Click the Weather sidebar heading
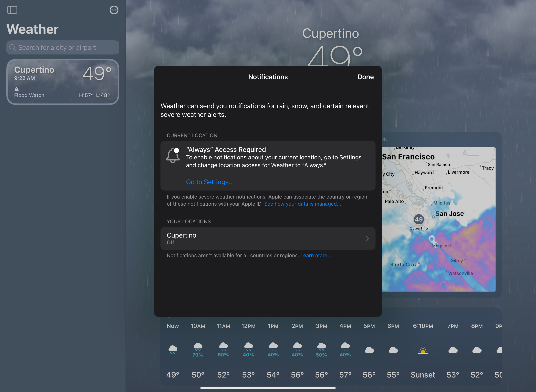Screen dimensions: 536x392 (x=33, y=29)
